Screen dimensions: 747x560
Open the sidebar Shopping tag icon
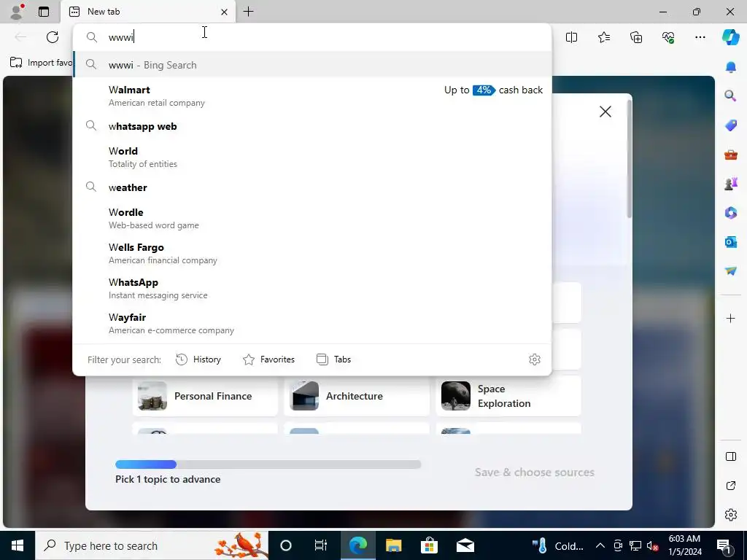coord(730,125)
